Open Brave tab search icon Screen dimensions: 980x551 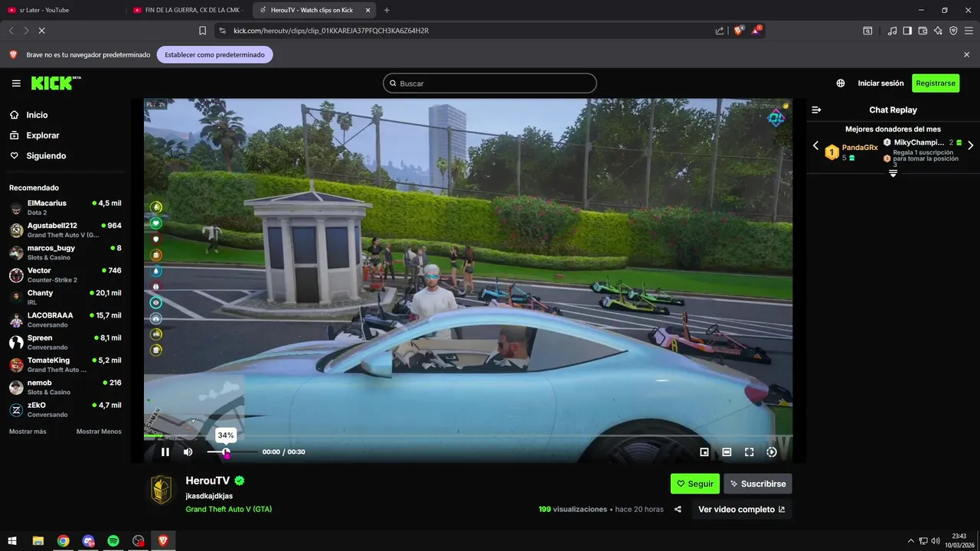point(867,31)
